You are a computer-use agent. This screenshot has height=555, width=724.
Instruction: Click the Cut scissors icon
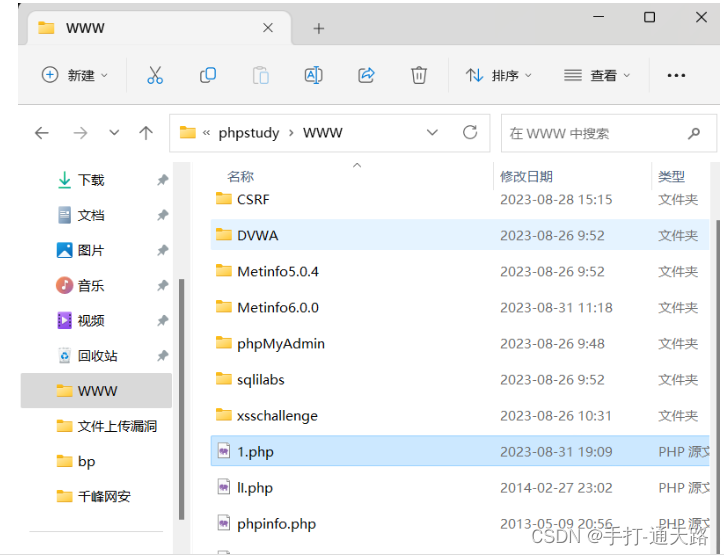click(155, 75)
